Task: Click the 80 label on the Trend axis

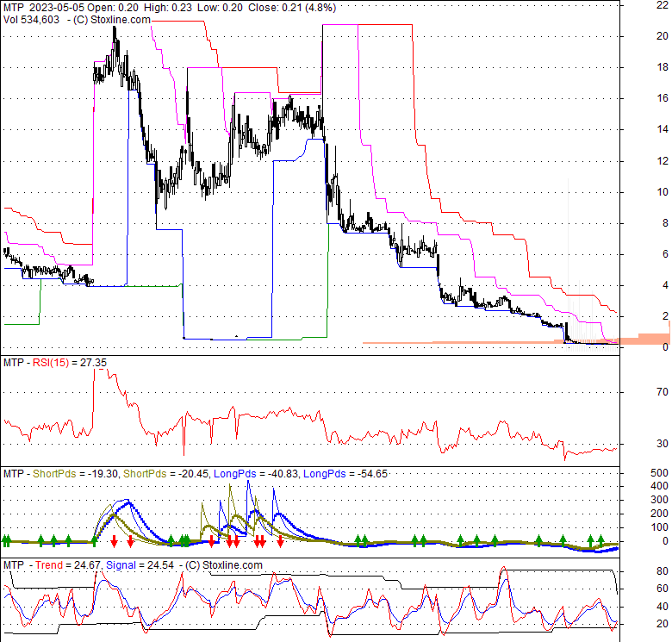Action: [662, 571]
